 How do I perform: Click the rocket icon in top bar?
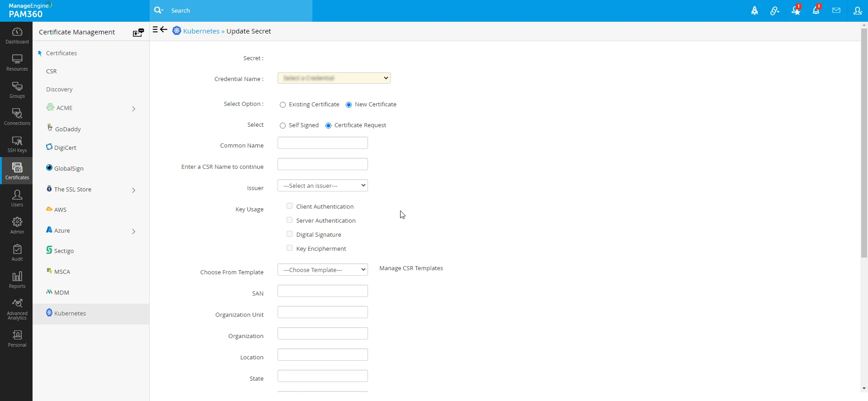755,11
